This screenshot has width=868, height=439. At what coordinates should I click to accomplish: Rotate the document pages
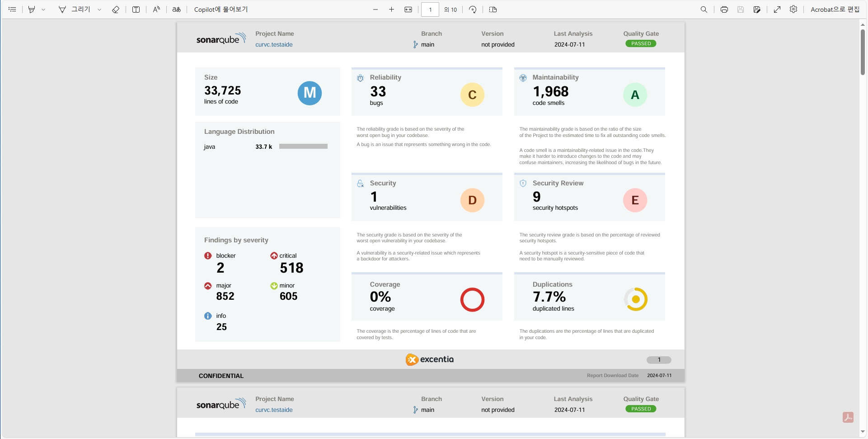click(473, 9)
